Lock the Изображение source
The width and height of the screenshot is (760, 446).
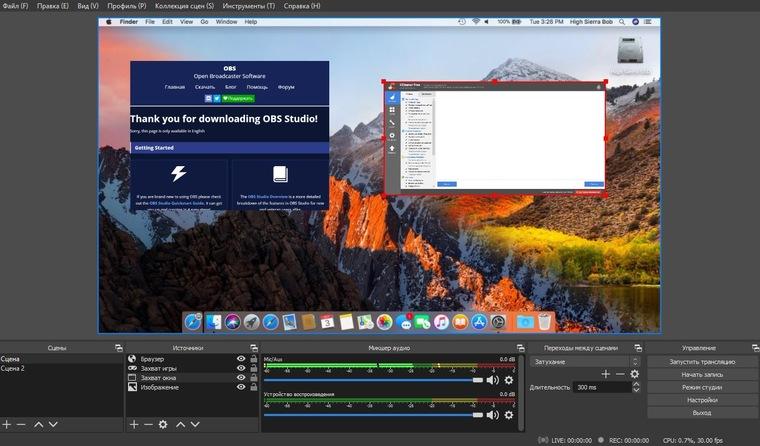253,387
